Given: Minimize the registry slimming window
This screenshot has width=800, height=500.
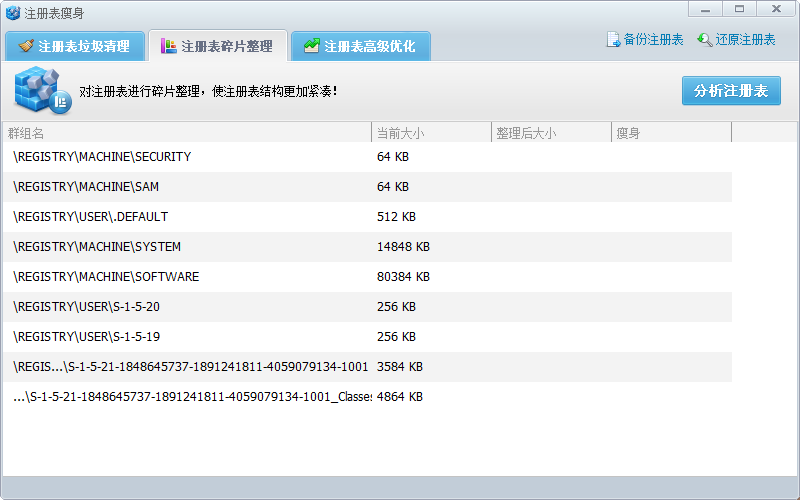Looking at the screenshot, I should pyautogui.click(x=708, y=9).
